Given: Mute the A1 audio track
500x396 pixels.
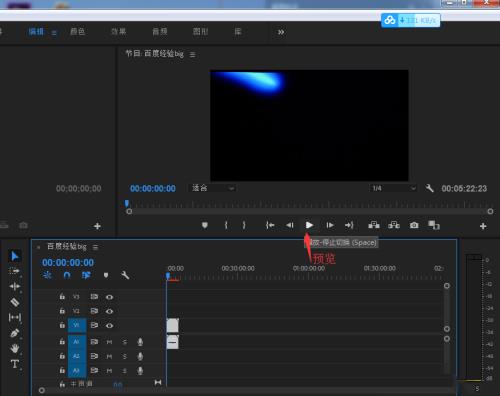Looking at the screenshot, I should coord(109,342).
